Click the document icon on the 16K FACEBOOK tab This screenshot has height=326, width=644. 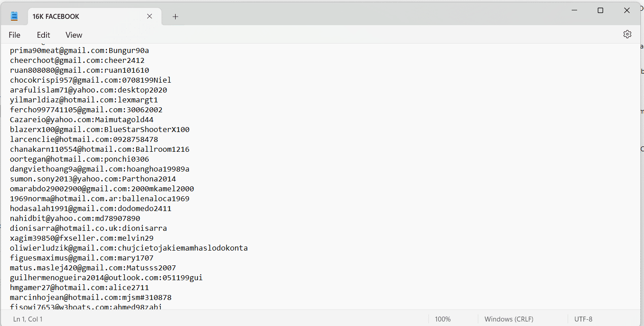(x=14, y=15)
